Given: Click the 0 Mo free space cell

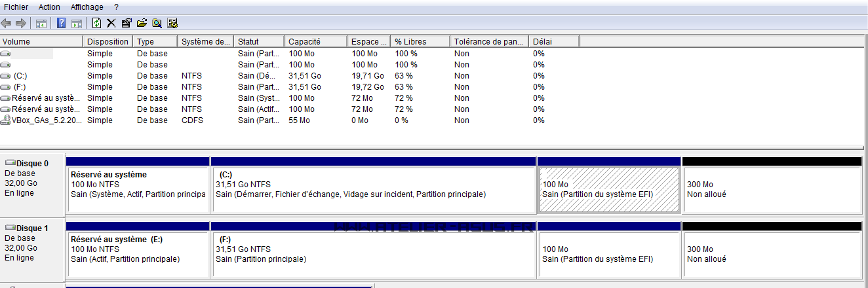Looking at the screenshot, I should click(361, 120).
